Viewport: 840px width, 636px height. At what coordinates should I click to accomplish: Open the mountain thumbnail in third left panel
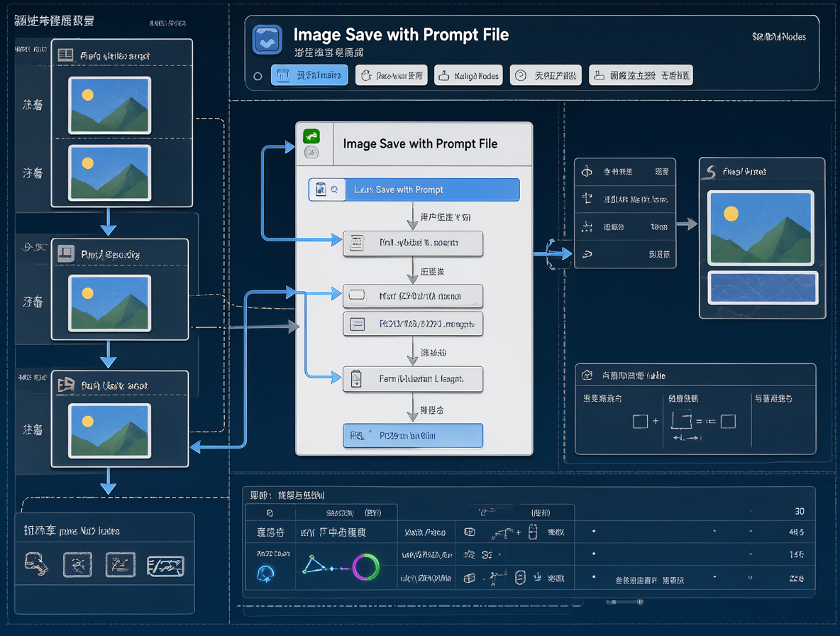tap(110, 431)
